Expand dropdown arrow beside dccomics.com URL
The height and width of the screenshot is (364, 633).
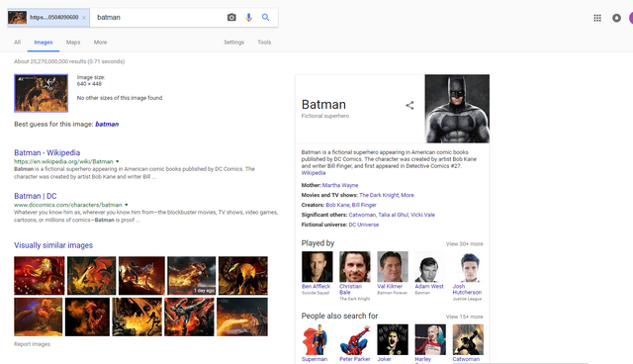127,205
